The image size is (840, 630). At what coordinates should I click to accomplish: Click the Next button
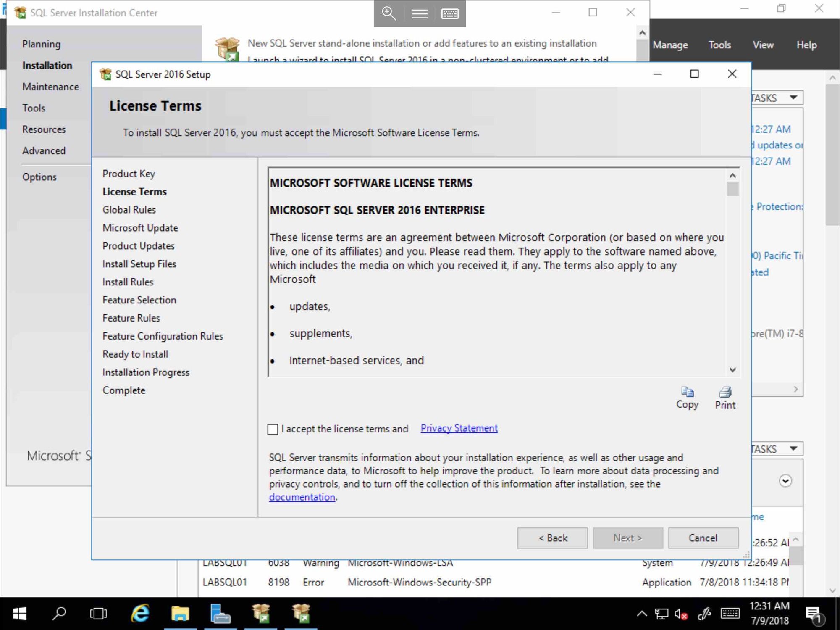(x=628, y=538)
